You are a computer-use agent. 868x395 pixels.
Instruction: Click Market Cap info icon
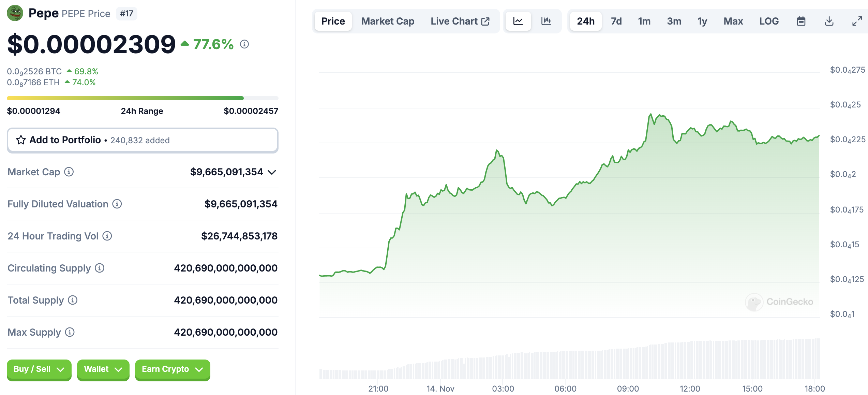(69, 172)
